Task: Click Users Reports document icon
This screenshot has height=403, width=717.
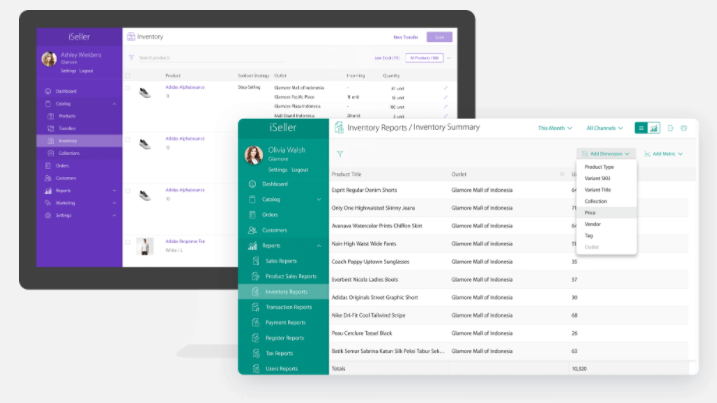Action: 256,369
